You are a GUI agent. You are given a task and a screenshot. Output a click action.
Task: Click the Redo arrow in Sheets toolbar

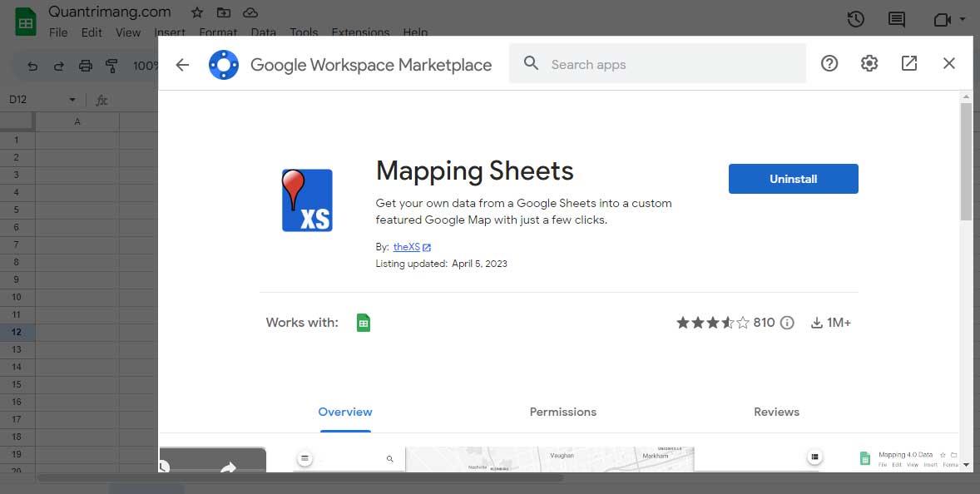pyautogui.click(x=59, y=66)
